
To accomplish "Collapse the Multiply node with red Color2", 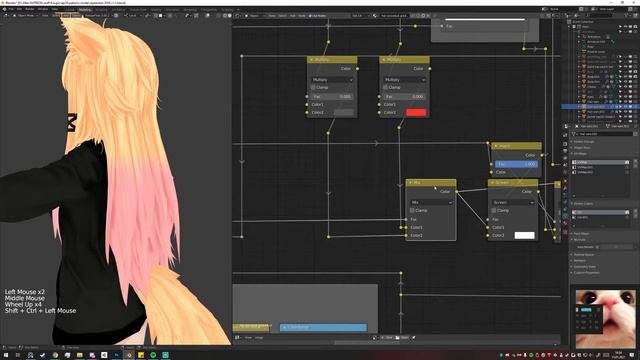I will tap(384, 60).
